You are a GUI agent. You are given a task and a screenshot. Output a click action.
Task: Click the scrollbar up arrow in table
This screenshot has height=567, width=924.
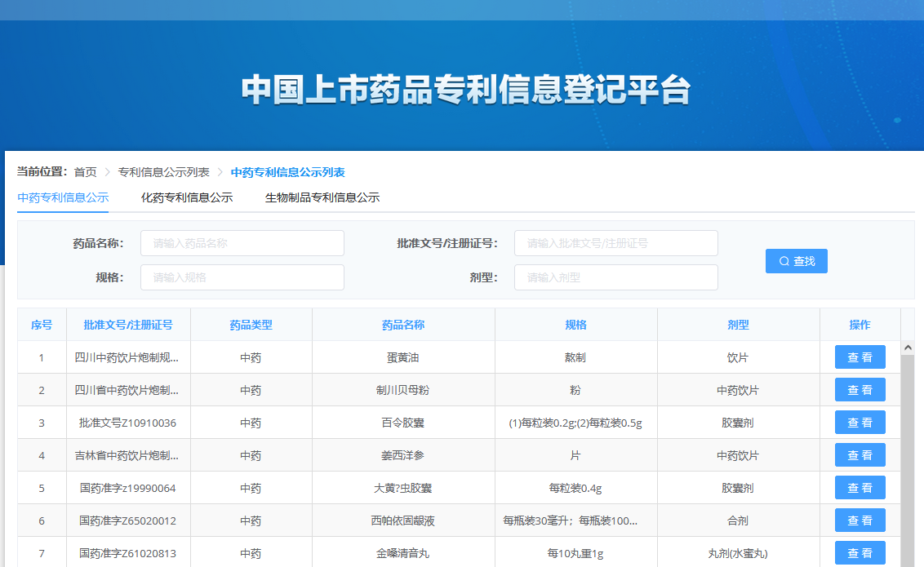908,348
